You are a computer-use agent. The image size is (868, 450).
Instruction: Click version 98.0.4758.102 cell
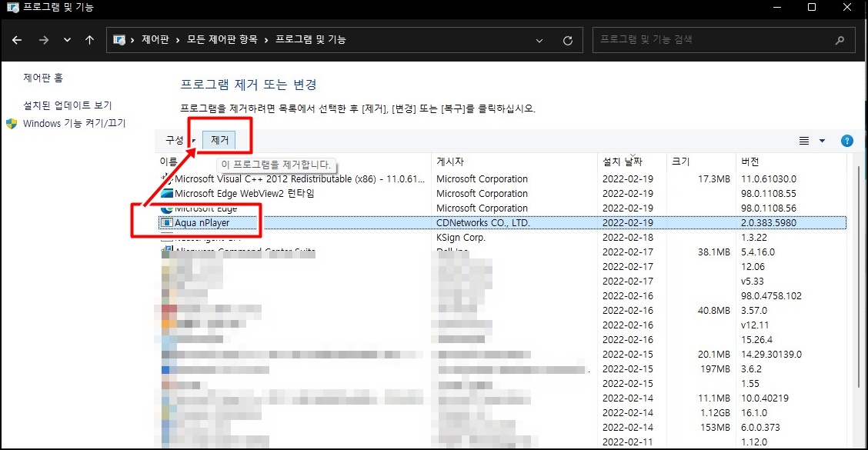pos(771,296)
